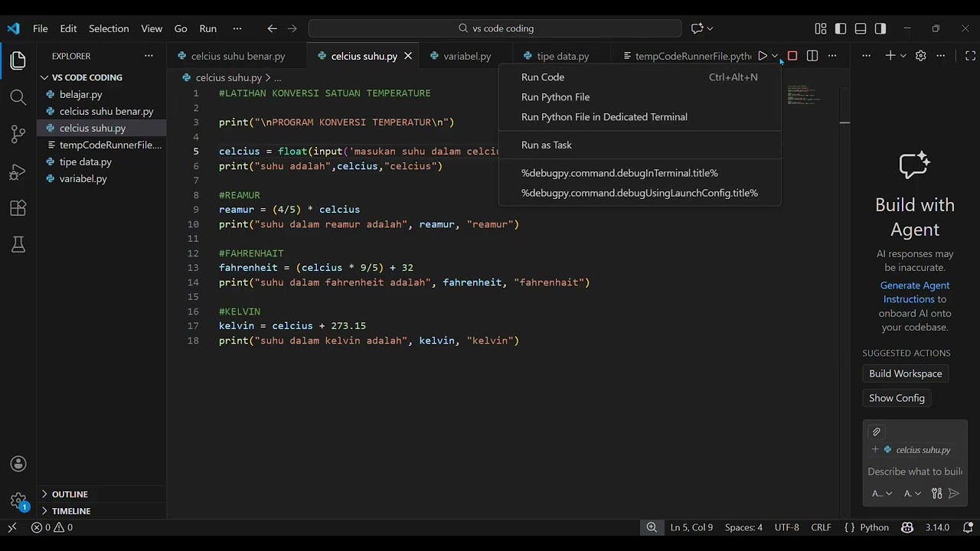This screenshot has height=551, width=980.
Task: Click the Run Code play icon
Action: click(x=762, y=56)
